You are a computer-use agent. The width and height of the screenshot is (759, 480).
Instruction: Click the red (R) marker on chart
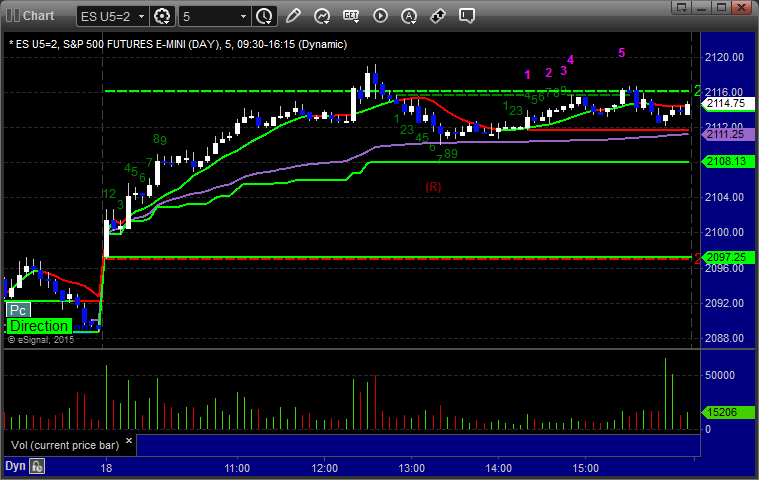coord(433,187)
